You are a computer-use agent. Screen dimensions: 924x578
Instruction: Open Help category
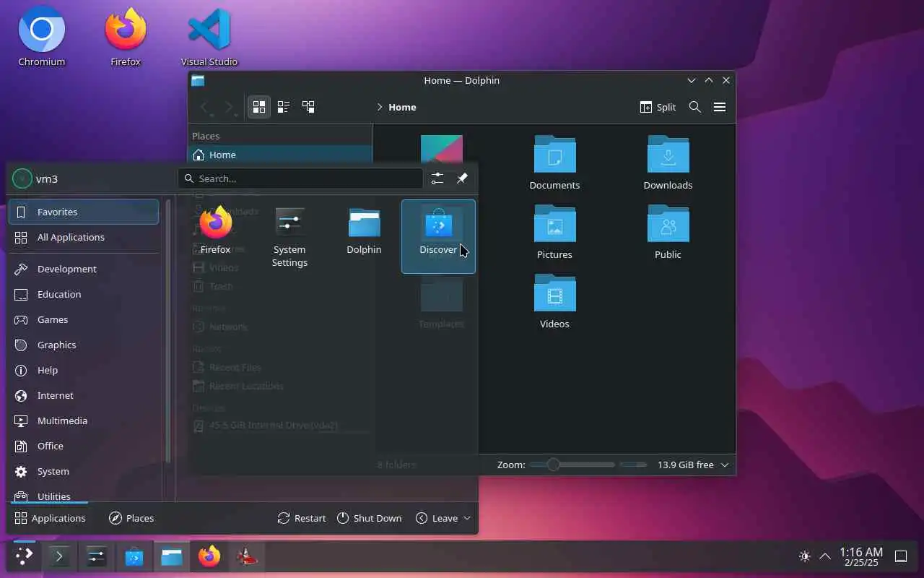84,370
